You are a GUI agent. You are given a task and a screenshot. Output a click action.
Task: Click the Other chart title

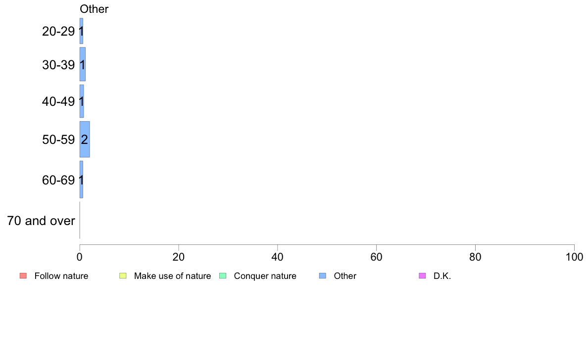pos(94,9)
